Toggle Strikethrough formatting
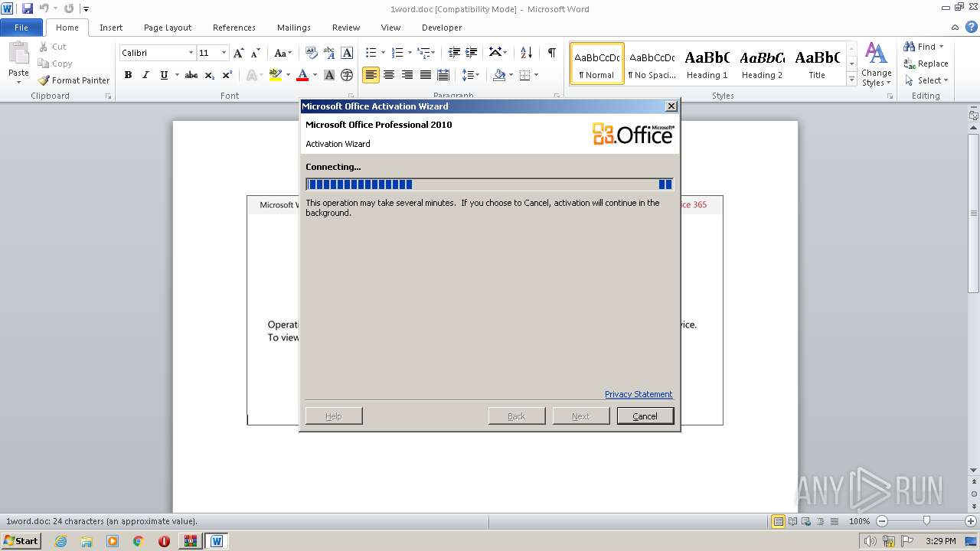 [x=191, y=75]
